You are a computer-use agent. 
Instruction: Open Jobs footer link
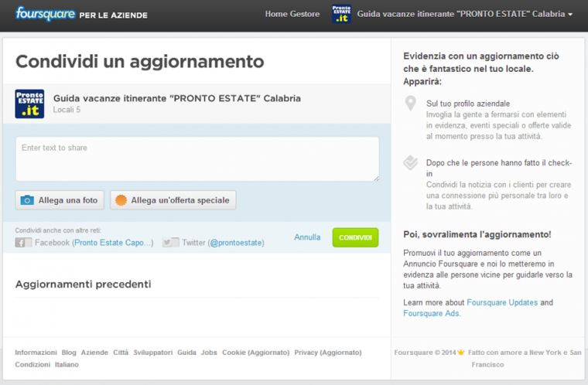(x=209, y=353)
